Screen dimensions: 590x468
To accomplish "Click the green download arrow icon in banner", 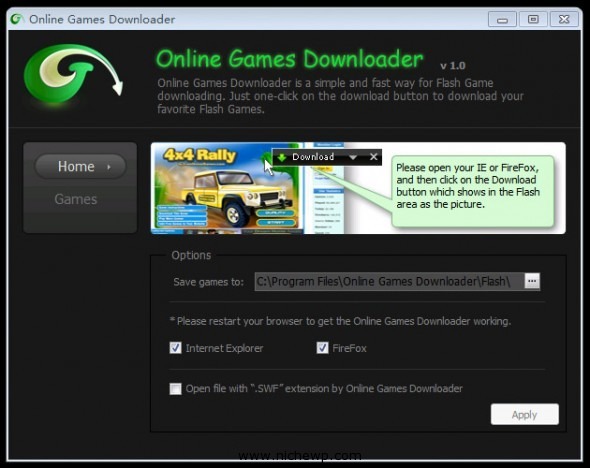I will point(281,157).
